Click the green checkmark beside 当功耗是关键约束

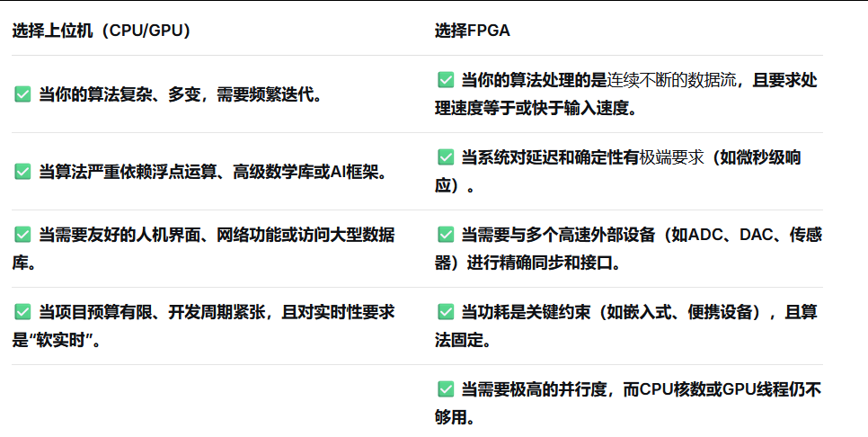(446, 312)
